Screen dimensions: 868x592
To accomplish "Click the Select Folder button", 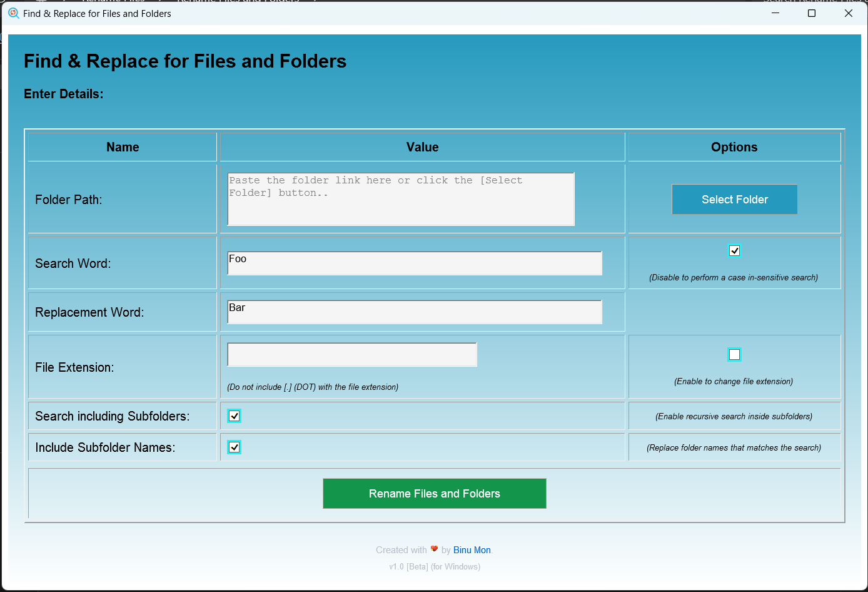I will (x=734, y=199).
